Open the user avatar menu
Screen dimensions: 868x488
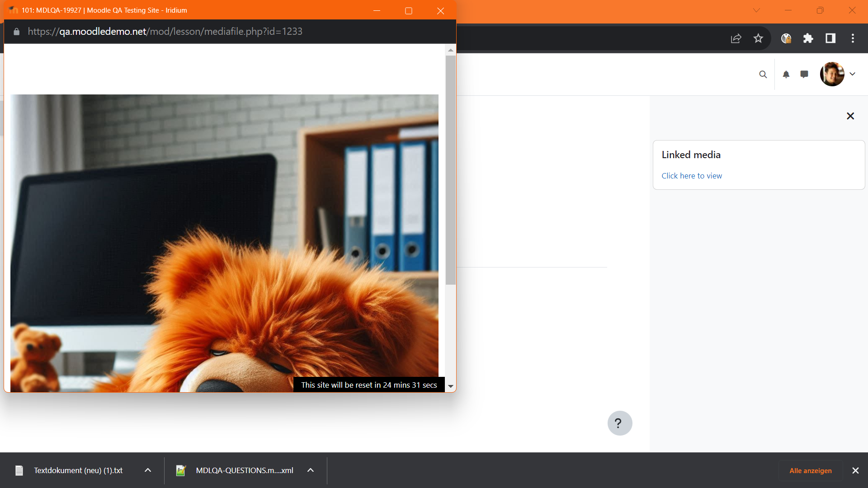pos(832,74)
